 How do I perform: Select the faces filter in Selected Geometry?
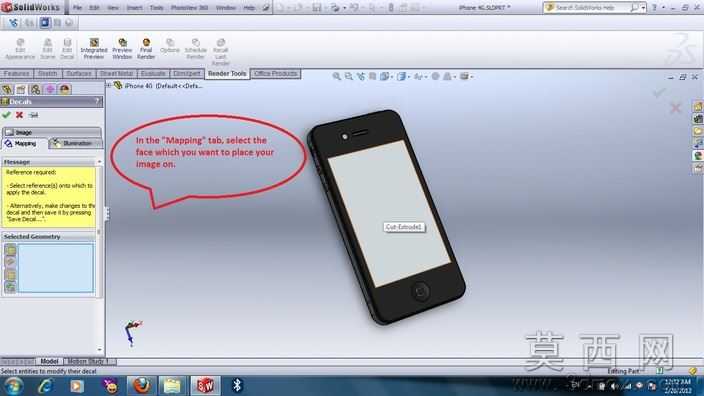(x=10, y=250)
